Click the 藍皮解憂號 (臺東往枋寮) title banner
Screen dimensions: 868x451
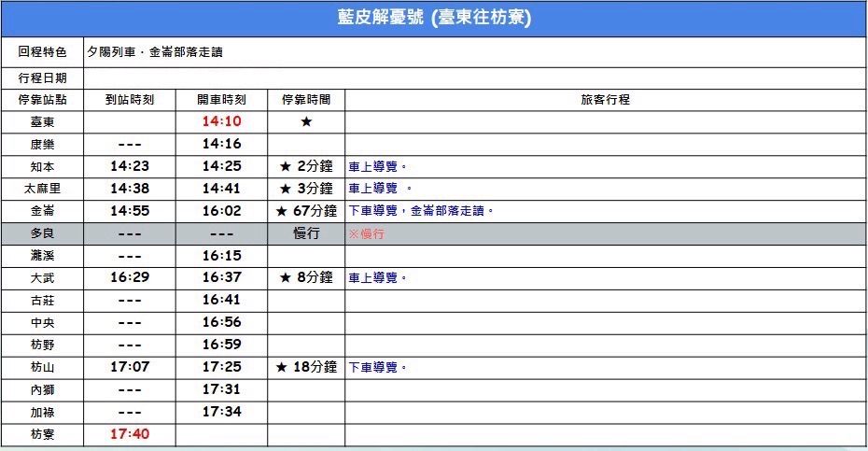pos(434,18)
